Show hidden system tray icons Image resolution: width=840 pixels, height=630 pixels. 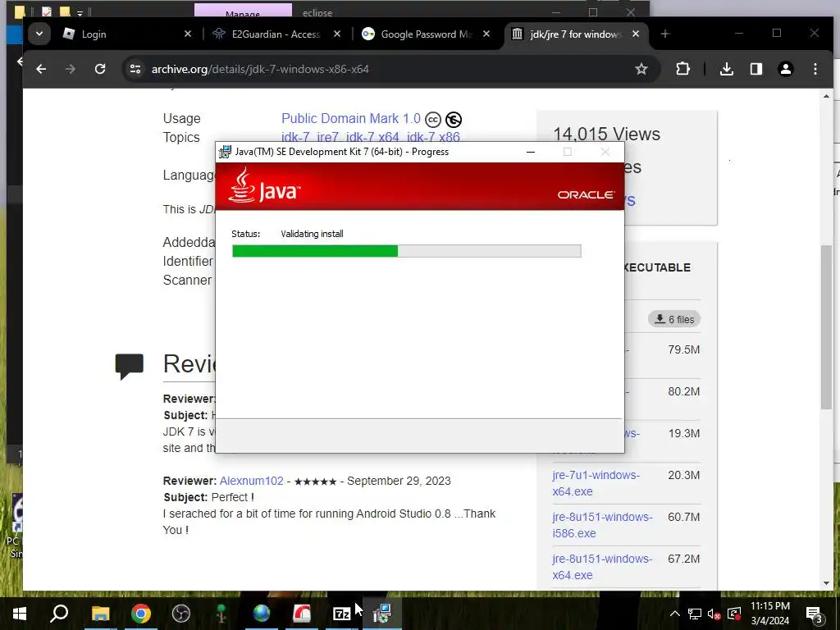pos(675,614)
